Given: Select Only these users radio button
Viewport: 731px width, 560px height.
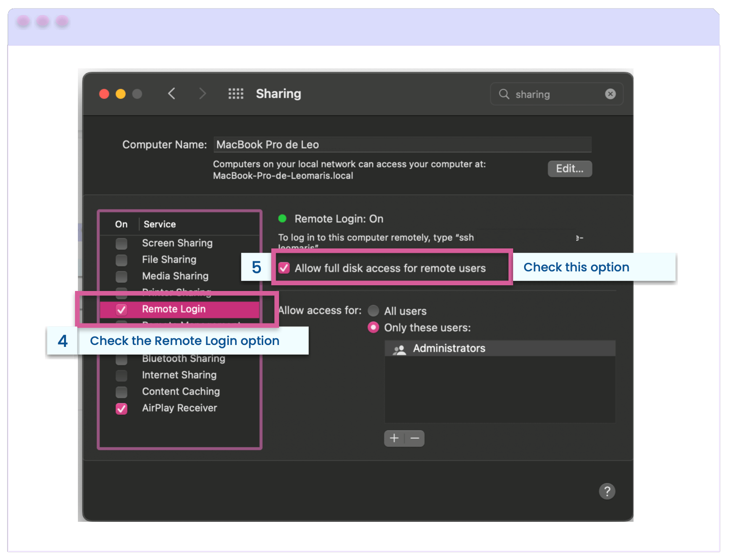Looking at the screenshot, I should coord(374,327).
